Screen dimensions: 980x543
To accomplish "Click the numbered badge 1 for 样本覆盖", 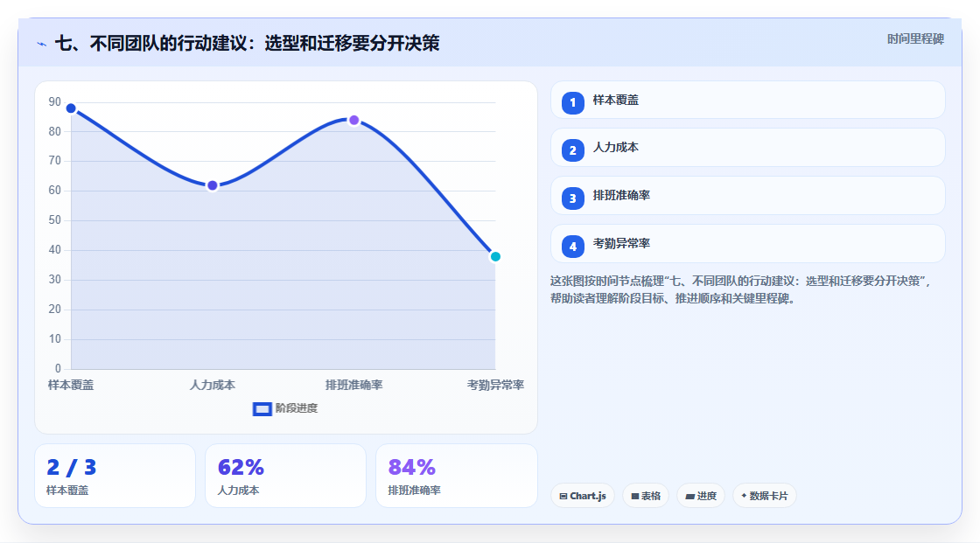I will point(572,102).
